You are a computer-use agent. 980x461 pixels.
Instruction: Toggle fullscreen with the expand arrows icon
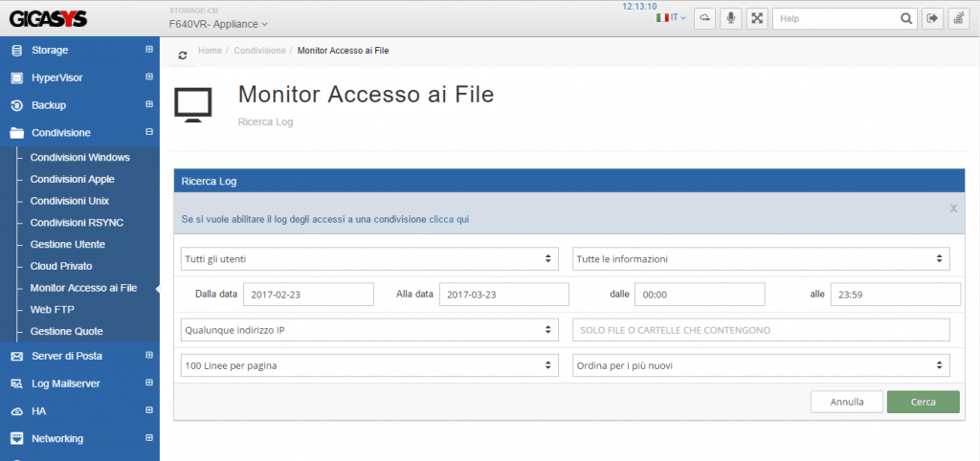pyautogui.click(x=756, y=19)
